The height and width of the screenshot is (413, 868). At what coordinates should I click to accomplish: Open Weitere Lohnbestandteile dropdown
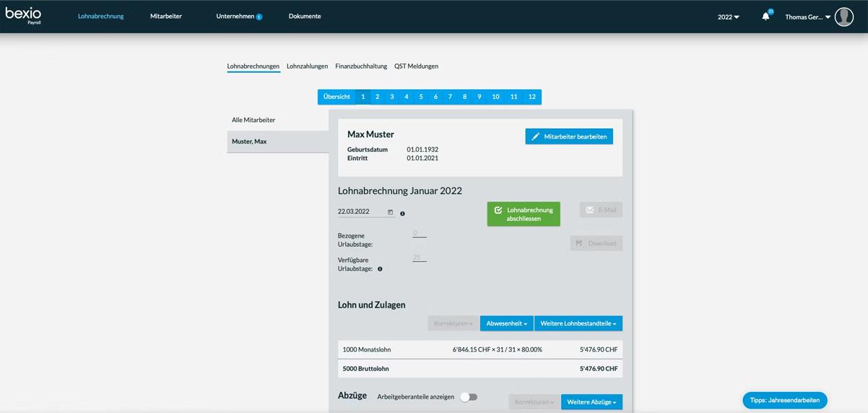coord(578,323)
